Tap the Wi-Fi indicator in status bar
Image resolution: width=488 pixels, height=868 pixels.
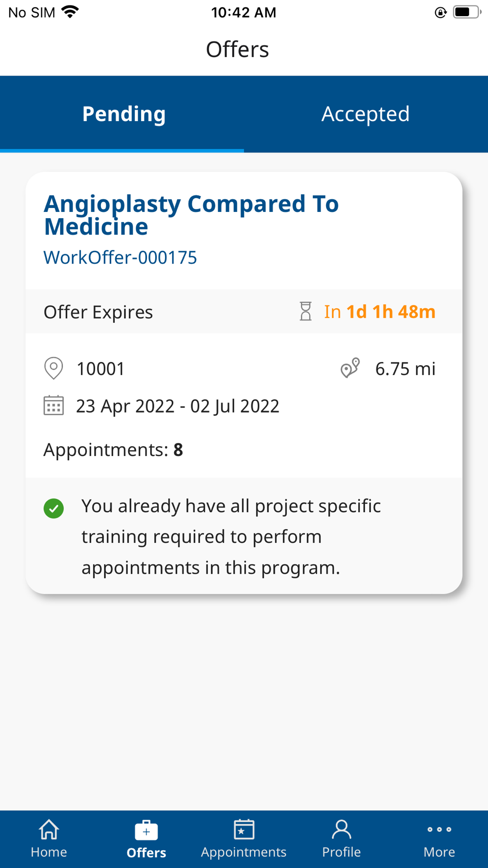70,12
